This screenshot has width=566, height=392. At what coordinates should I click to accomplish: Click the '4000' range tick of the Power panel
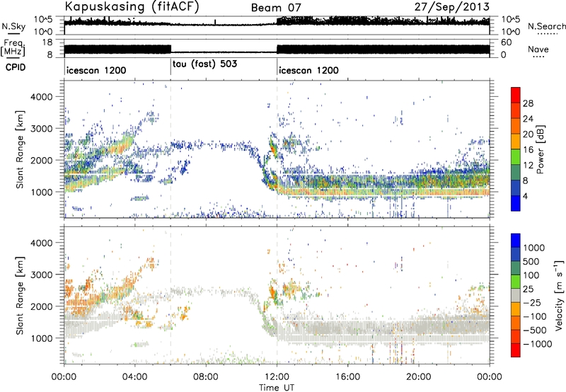[41, 97]
